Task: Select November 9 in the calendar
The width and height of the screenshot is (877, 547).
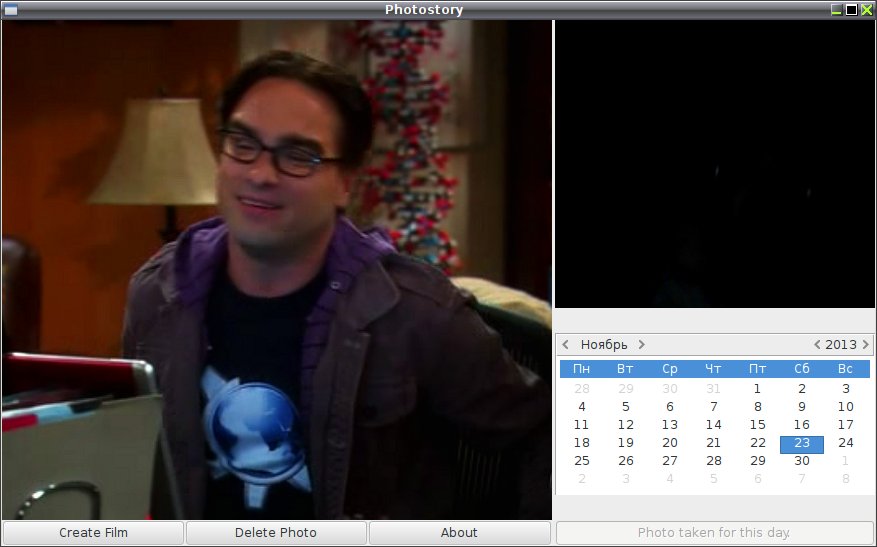Action: click(x=801, y=407)
